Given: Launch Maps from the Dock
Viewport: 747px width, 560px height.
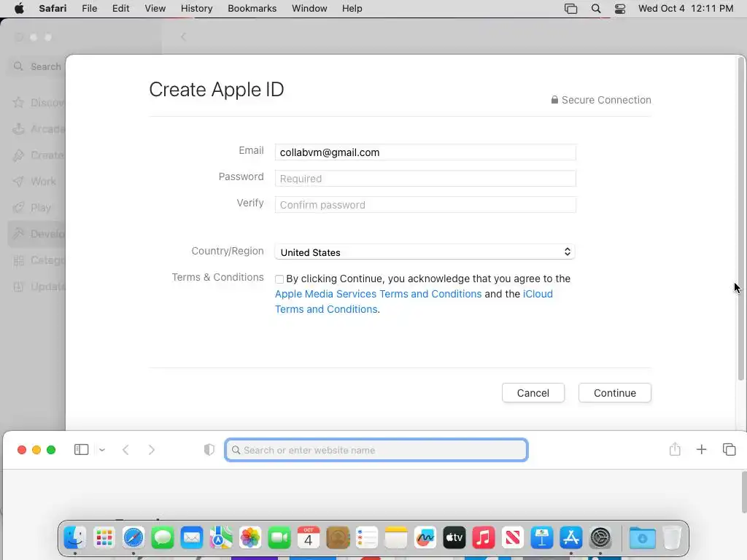Looking at the screenshot, I should point(221,538).
